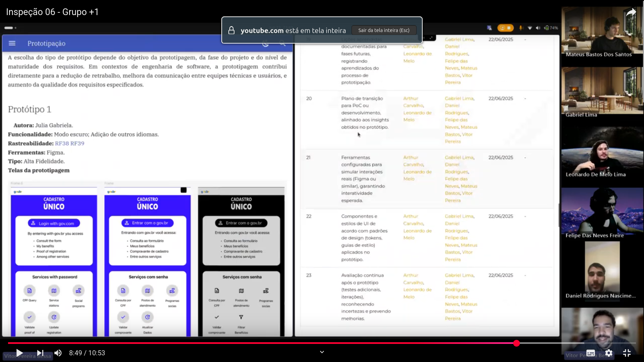Click 'Sair da tela inteira (Esc)' button
Viewport: 644px width, 362px height.
(x=384, y=30)
